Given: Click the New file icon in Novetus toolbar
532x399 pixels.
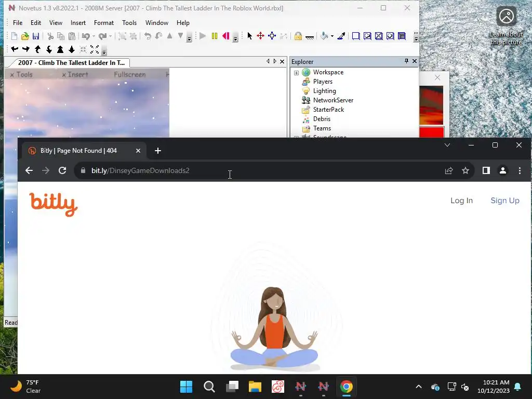Looking at the screenshot, I should (14, 36).
